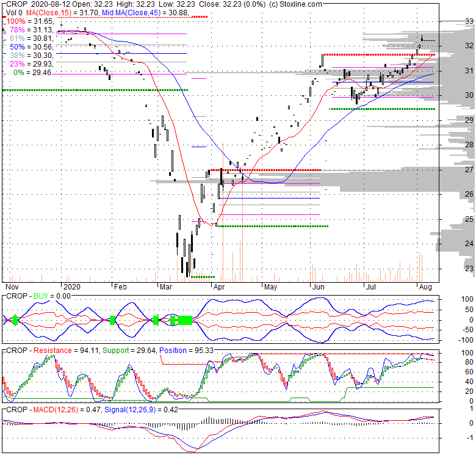The image size is (476, 455).
Task: Click the 'Feb' label on time axis
Action: pos(120,287)
